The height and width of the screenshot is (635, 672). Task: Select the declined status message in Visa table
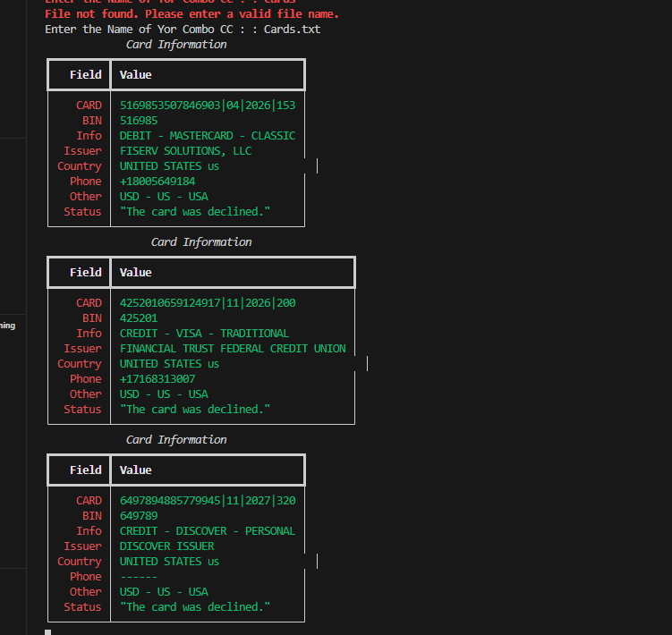coord(195,410)
